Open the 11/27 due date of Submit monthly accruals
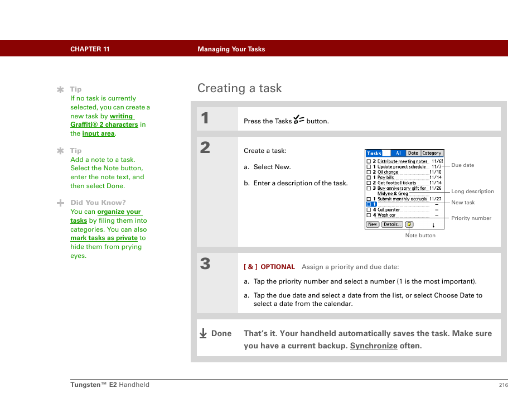 (436, 199)
